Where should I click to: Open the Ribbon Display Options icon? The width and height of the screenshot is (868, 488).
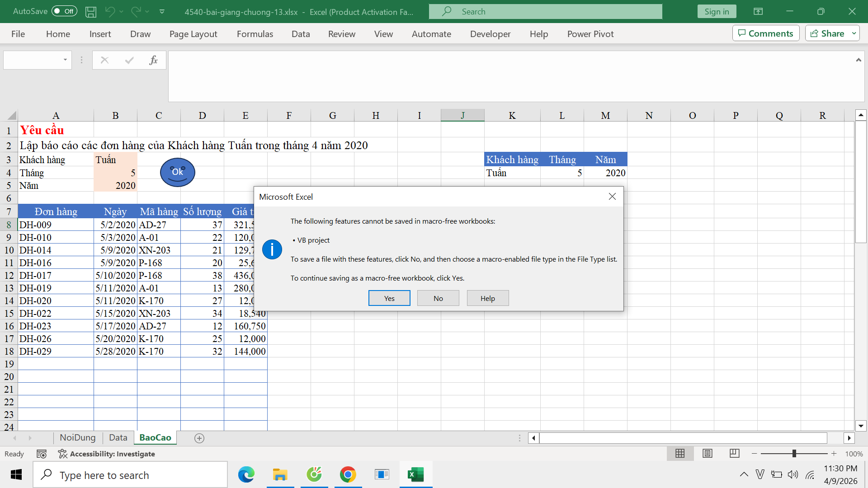coord(758,12)
